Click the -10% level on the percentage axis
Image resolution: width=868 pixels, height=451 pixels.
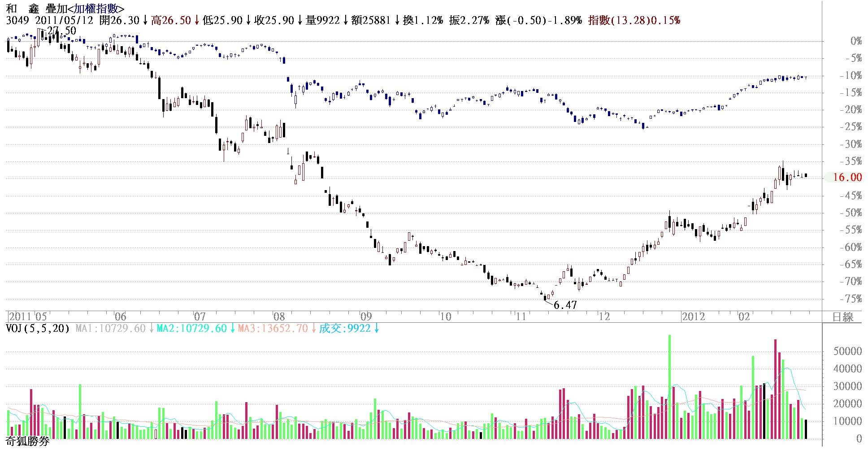pyautogui.click(x=851, y=76)
